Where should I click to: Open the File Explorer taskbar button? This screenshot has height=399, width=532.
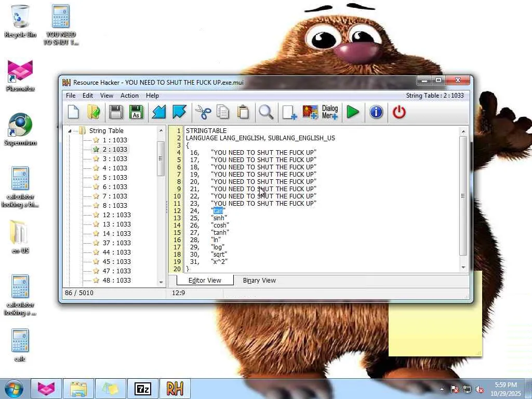coord(78,389)
